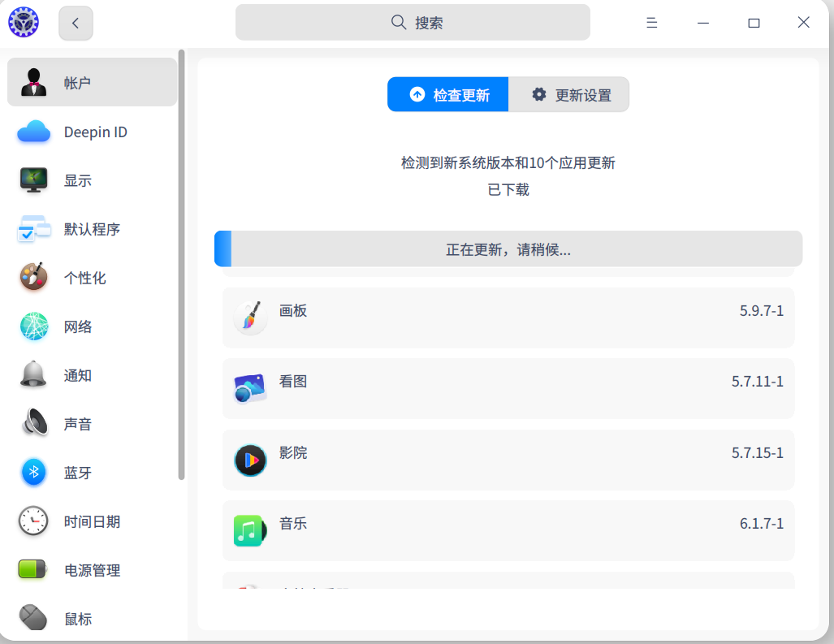Click version 6.1.7-1 of 音乐
The width and height of the screenshot is (834, 644).
click(x=762, y=523)
